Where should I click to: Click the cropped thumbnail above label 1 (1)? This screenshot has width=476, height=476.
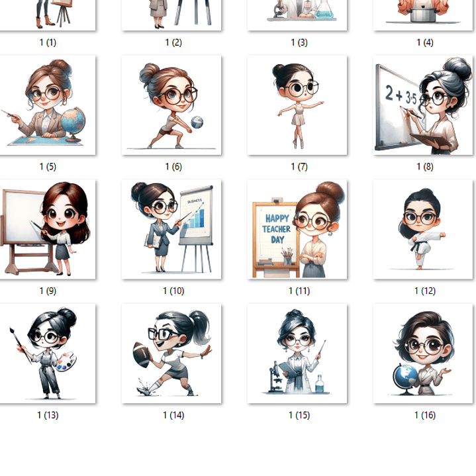point(47,15)
